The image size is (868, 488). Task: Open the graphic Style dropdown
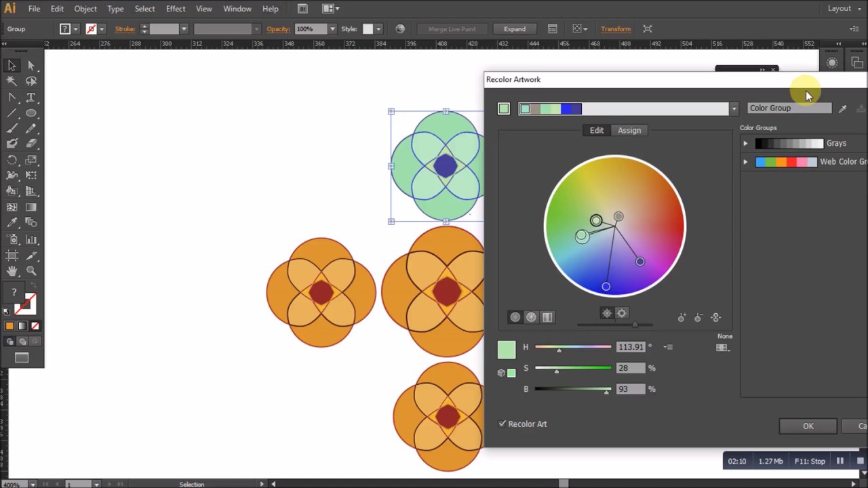(x=378, y=29)
